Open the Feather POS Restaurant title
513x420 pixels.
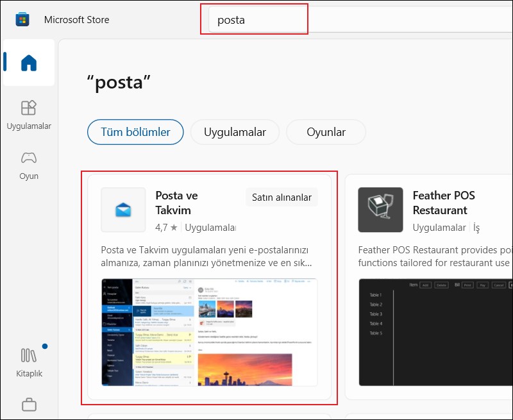[444, 203]
